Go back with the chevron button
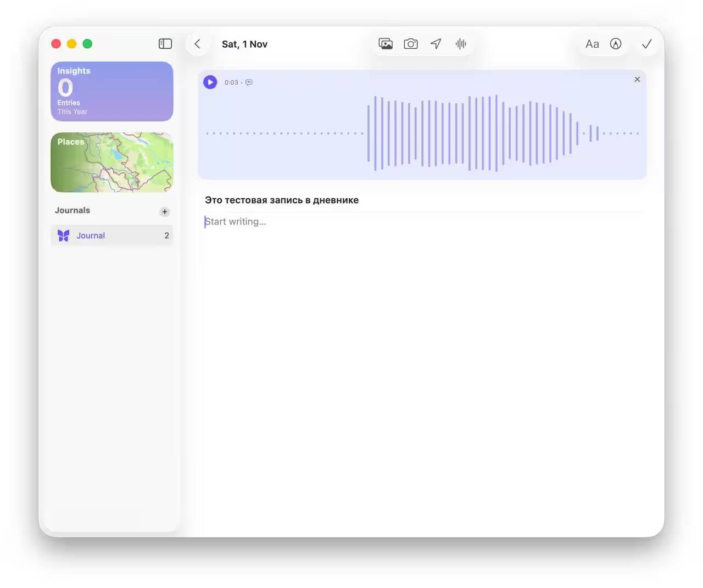Viewport: 703px width, 588px height. (x=198, y=44)
